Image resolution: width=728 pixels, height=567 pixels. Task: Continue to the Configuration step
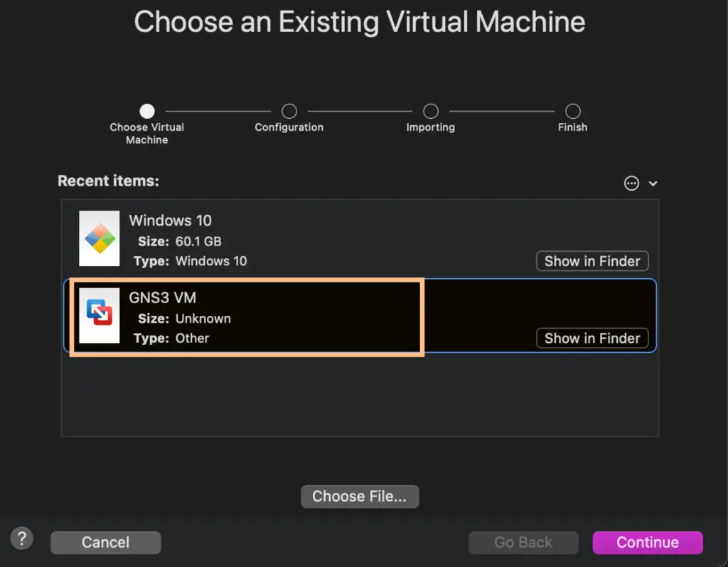pos(647,542)
